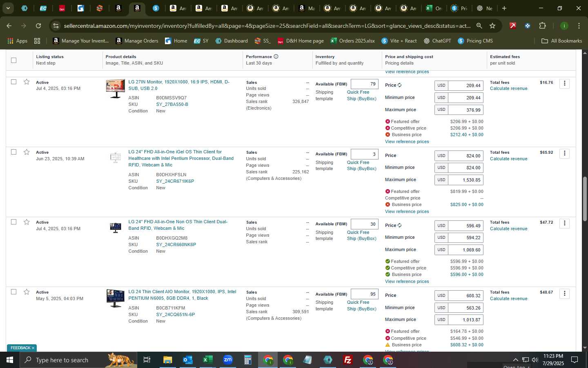The height and width of the screenshot is (368, 588).
Task: Edit maximum price field showing 1,069.60
Action: (x=465, y=250)
